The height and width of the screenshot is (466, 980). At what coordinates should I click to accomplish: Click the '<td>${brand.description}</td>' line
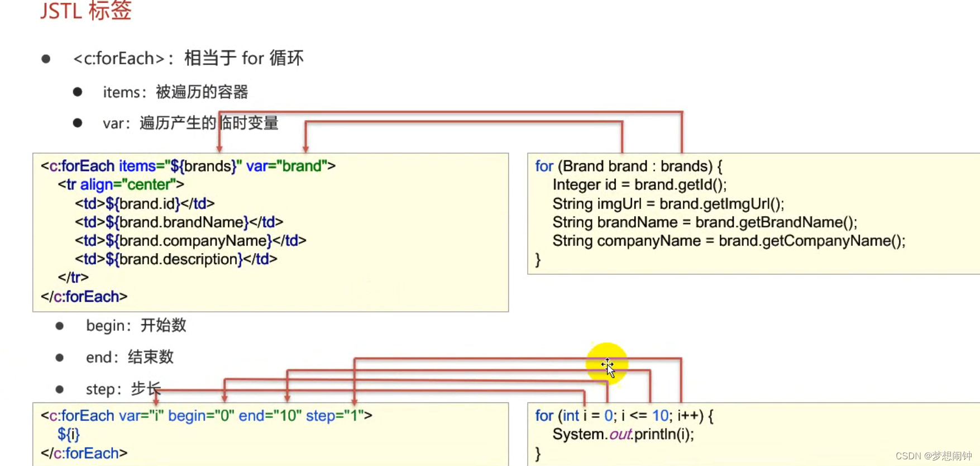[176, 259]
